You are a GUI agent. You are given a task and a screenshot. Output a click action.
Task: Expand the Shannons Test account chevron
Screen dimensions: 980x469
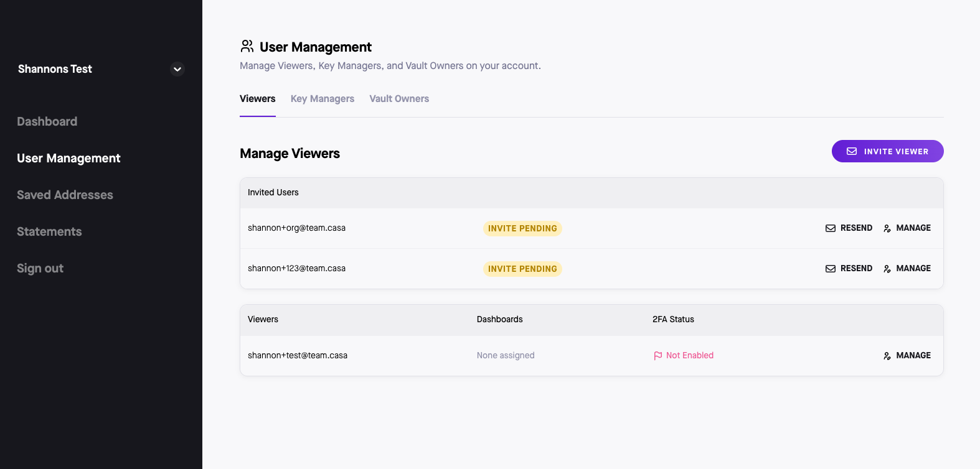tap(177, 69)
